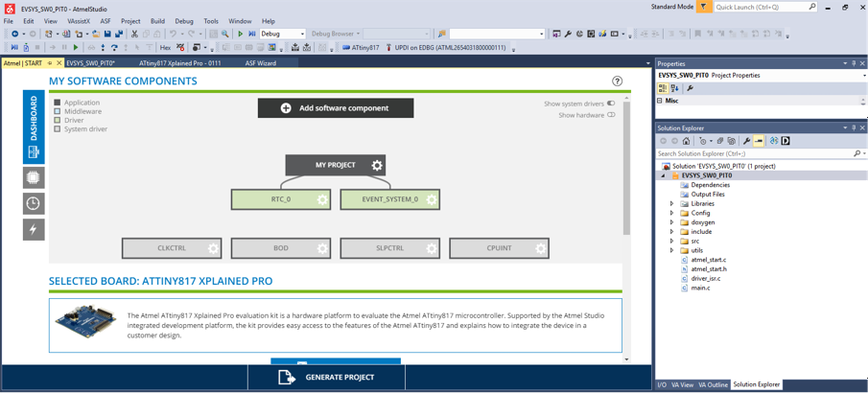Click Start Debugging and Break icon
This screenshot has width=868, height=393.
point(252,34)
